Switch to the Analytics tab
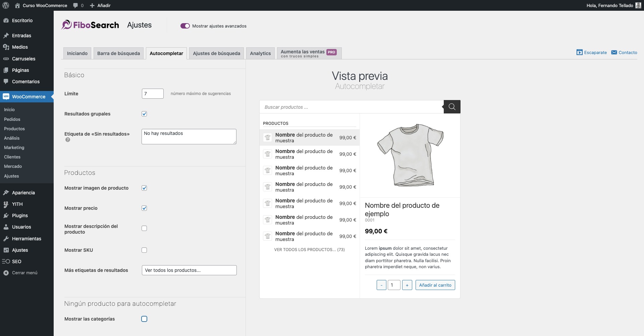 (x=260, y=53)
